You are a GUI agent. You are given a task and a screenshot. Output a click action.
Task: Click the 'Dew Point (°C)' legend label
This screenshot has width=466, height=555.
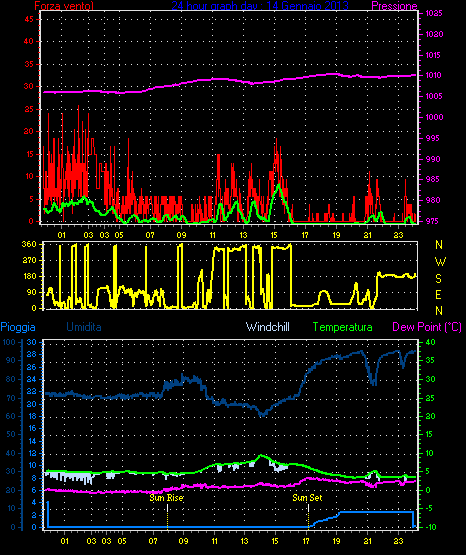tap(427, 327)
